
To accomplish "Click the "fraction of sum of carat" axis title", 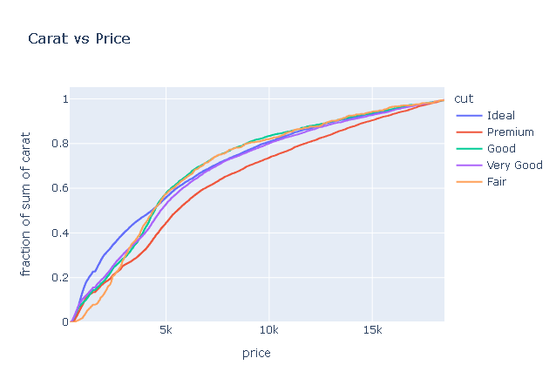I will point(26,205).
